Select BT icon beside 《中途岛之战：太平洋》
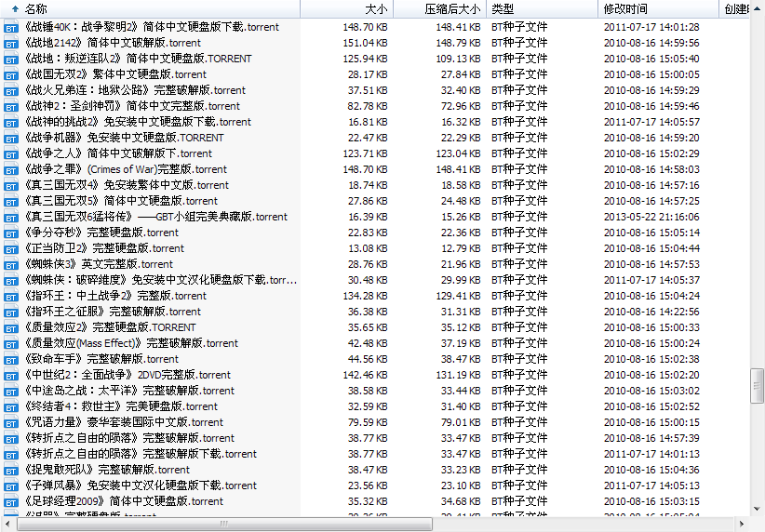The image size is (765, 532). coord(11,391)
